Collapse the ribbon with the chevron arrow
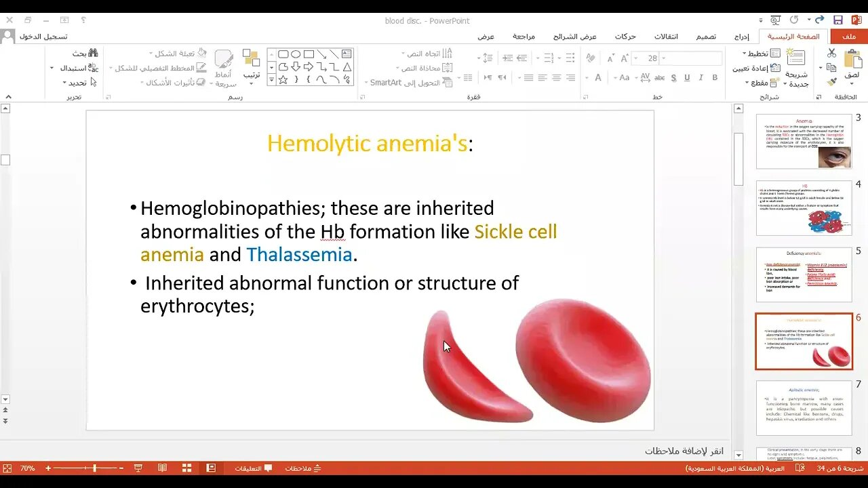868x488 pixels. [9, 96]
